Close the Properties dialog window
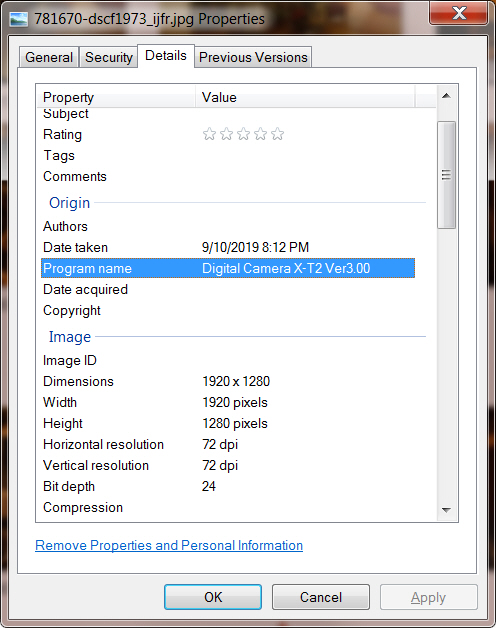 (459, 13)
